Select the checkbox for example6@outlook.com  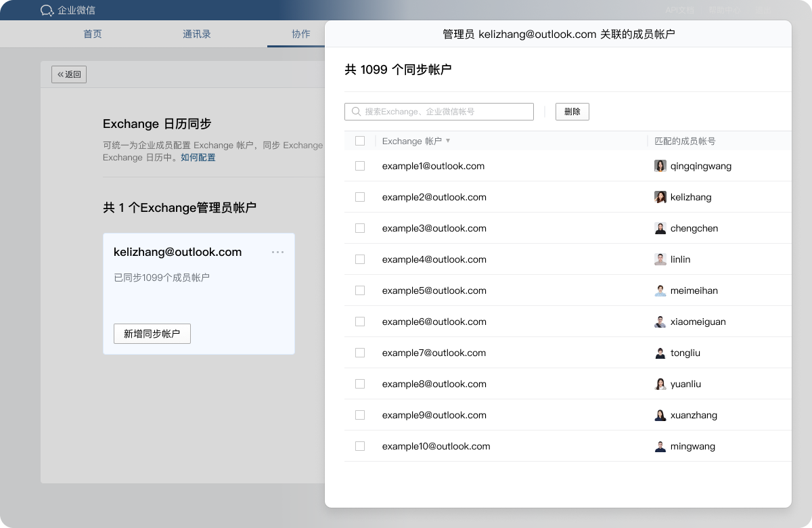coord(360,322)
